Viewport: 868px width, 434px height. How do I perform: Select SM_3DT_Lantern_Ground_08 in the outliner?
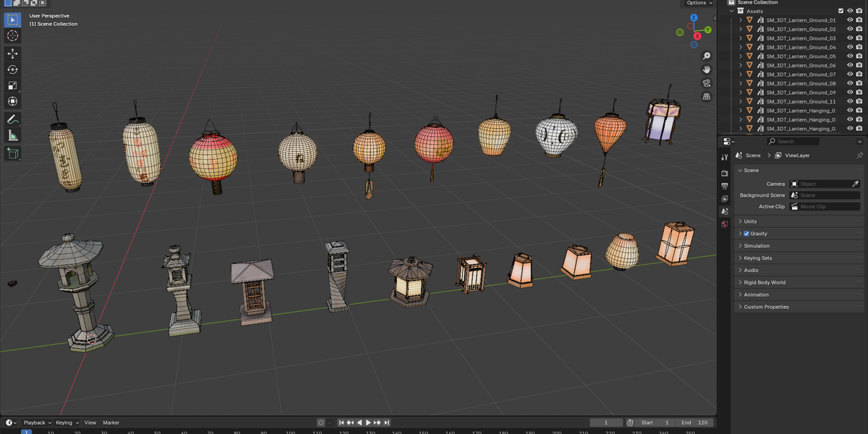pos(801,83)
